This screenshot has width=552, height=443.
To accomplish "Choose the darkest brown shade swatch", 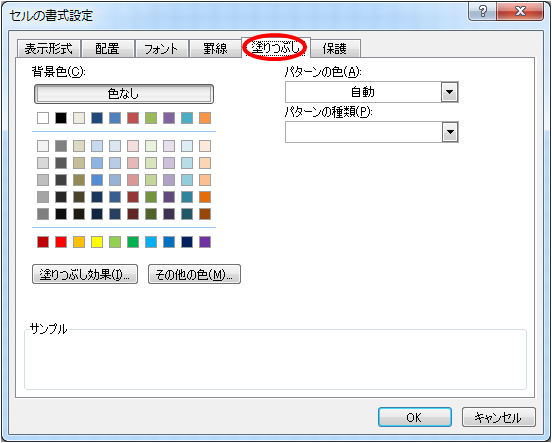I will 205,214.
